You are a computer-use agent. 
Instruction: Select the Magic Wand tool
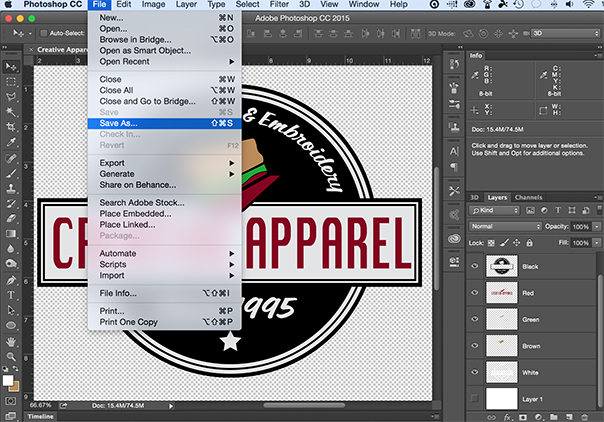11,112
